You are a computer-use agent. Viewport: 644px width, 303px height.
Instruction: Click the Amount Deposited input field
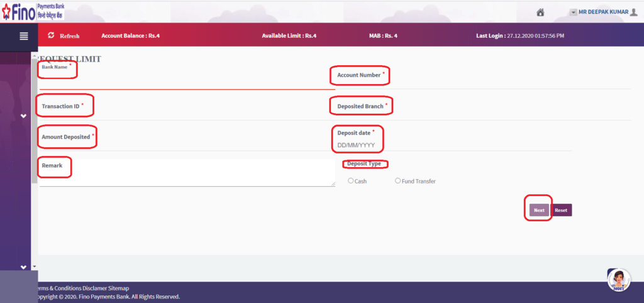click(x=187, y=141)
